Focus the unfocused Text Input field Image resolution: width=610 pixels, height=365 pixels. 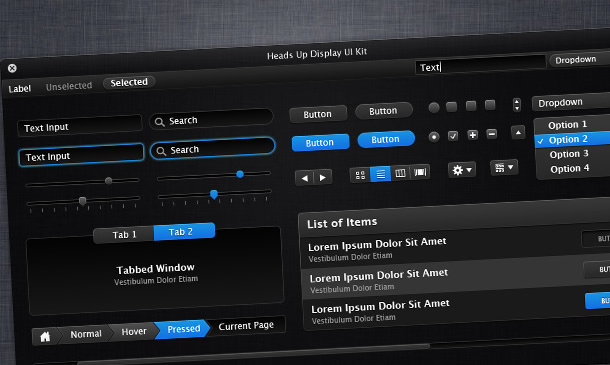80,126
